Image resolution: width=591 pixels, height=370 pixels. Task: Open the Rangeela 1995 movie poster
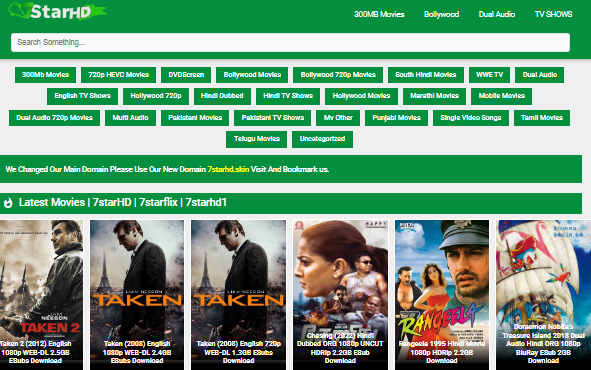point(442,295)
